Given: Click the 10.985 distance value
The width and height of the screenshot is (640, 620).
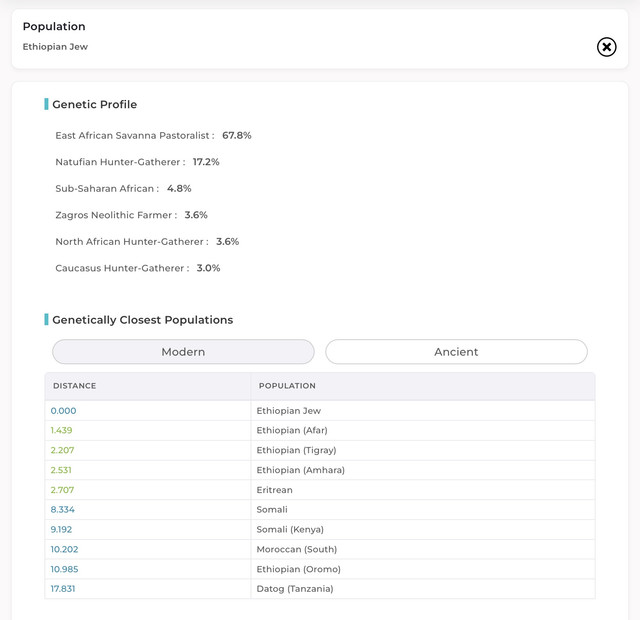Looking at the screenshot, I should coord(64,569).
